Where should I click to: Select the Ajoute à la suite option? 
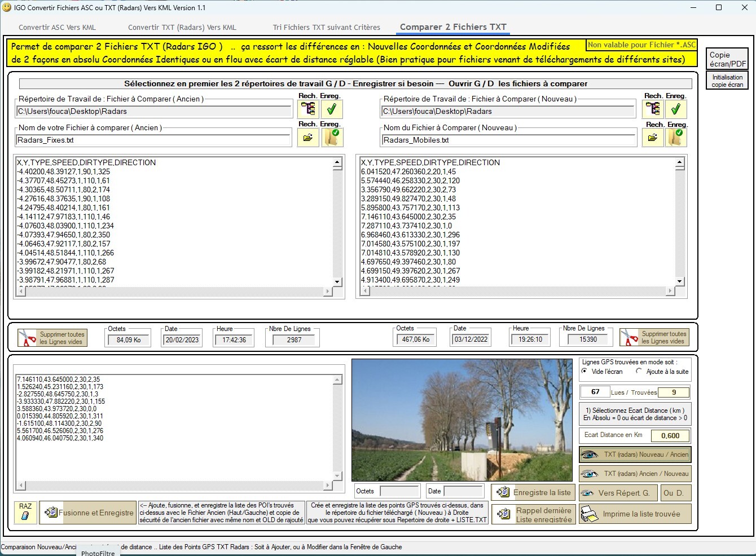click(x=639, y=371)
